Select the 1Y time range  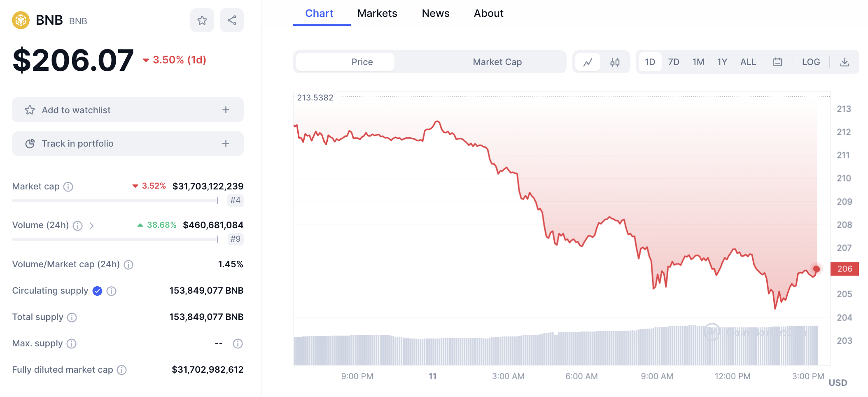pyautogui.click(x=722, y=62)
